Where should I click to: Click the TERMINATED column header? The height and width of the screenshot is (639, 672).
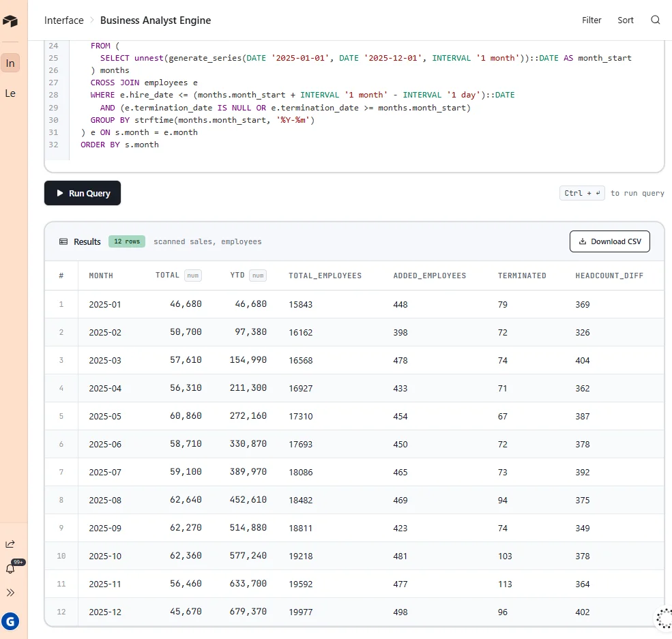click(522, 276)
